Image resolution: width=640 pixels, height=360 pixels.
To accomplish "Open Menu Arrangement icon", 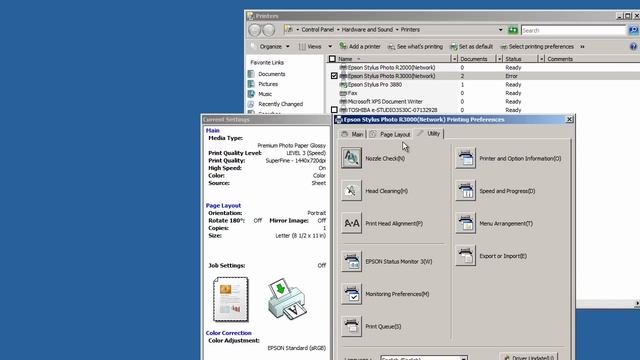I will coord(466,223).
